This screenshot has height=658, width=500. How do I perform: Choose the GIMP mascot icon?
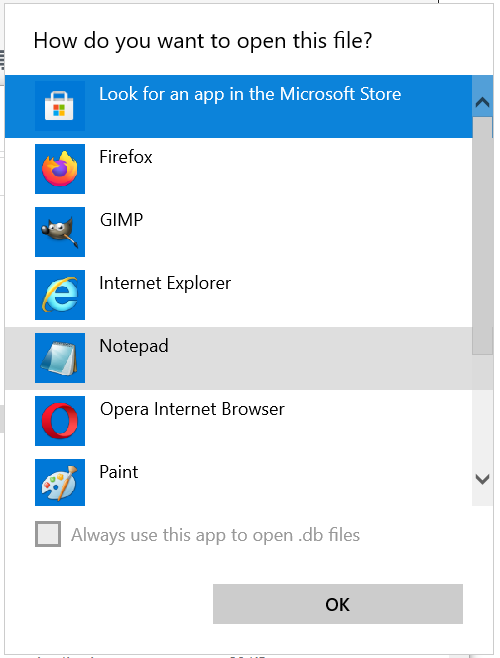(x=60, y=232)
